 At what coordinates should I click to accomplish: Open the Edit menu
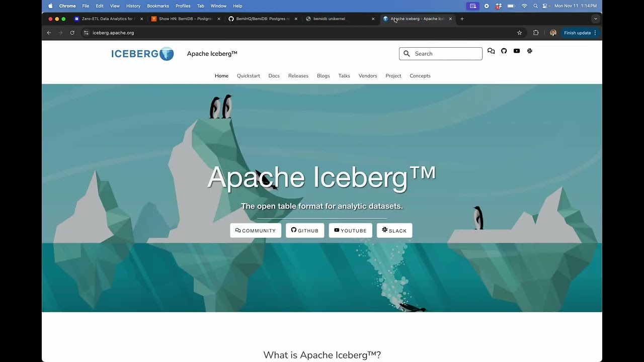tap(100, 6)
